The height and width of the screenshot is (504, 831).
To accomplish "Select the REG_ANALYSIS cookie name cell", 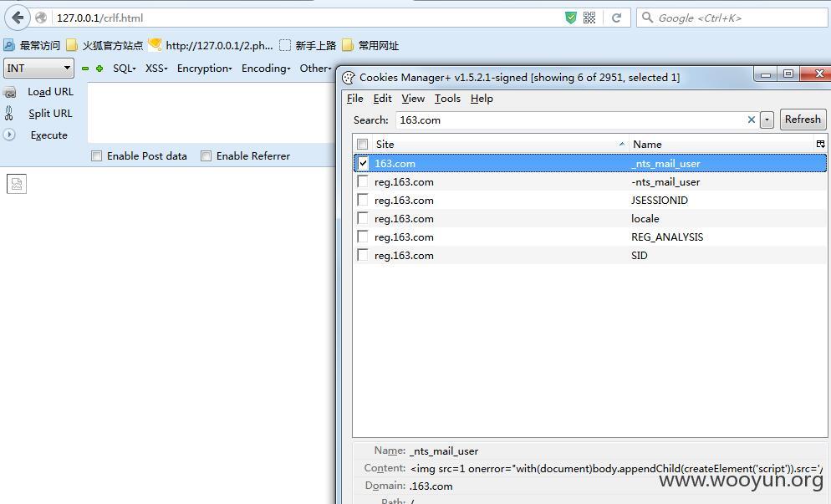I will [x=666, y=237].
